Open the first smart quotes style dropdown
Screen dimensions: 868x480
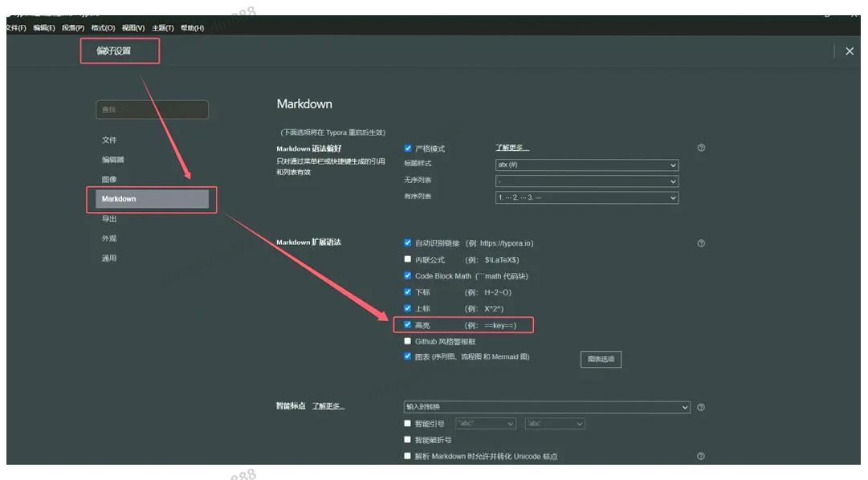[486, 424]
